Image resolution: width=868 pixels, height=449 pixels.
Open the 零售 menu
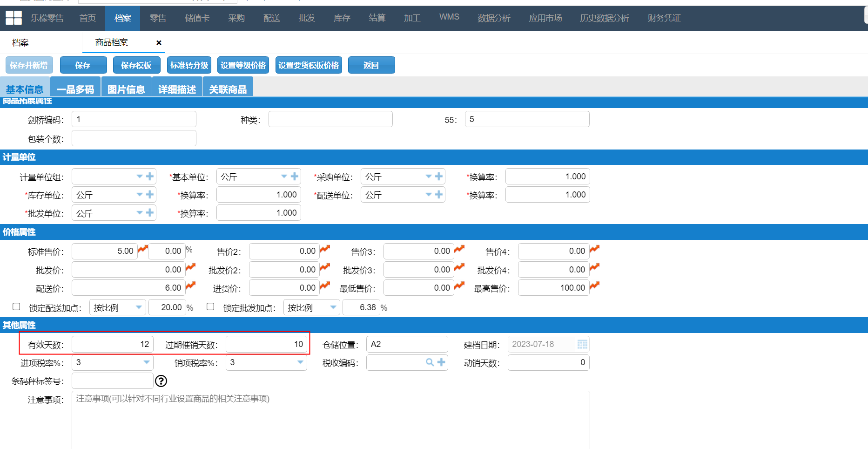pos(158,18)
